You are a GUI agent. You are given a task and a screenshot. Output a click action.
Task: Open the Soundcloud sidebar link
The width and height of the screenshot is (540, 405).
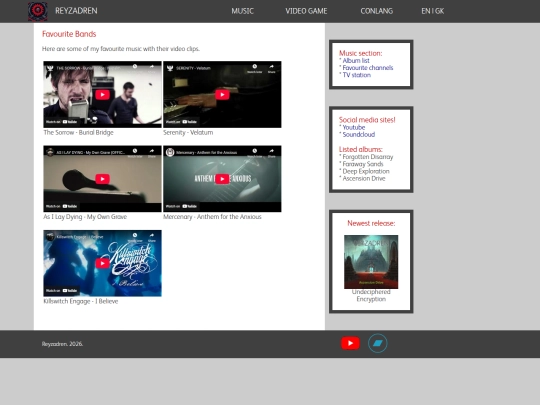(359, 135)
